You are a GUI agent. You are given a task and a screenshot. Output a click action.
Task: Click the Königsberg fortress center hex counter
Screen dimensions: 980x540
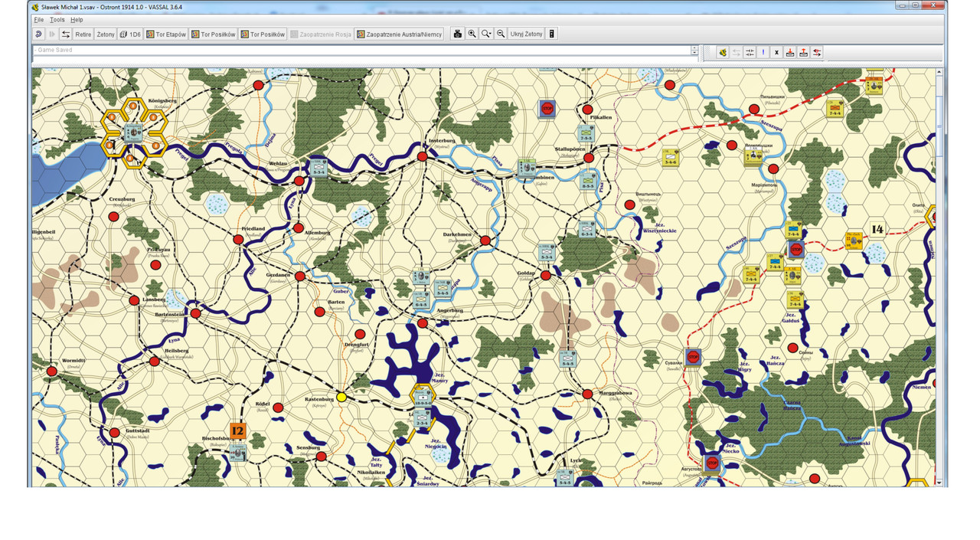[134, 132]
